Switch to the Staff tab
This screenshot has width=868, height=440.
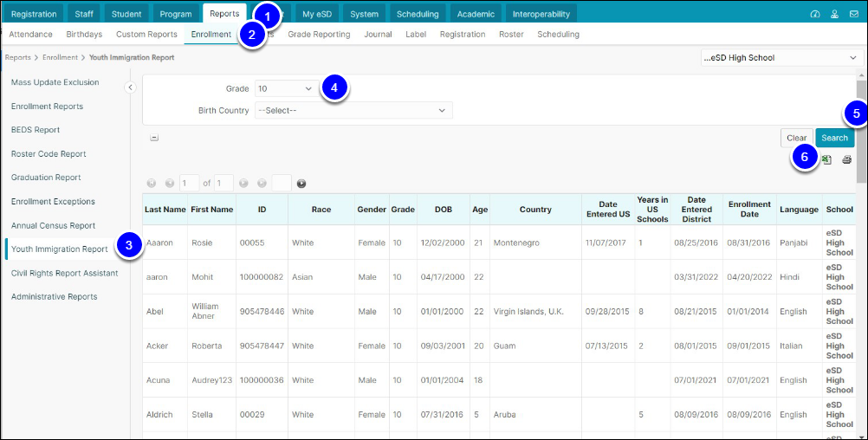click(x=84, y=14)
